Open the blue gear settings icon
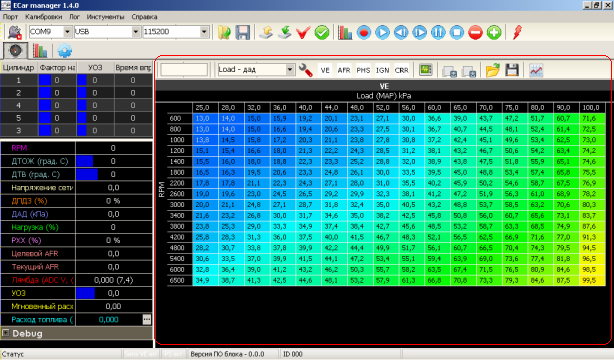The width and height of the screenshot is (614, 360). point(64,51)
